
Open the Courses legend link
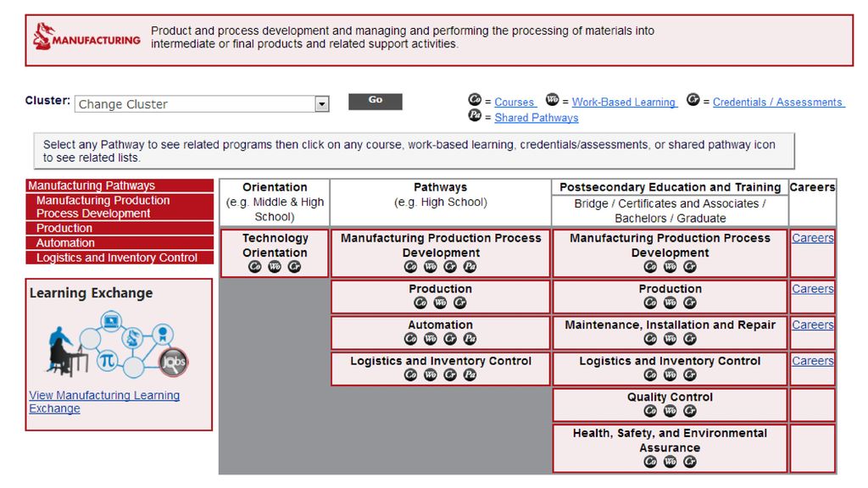coord(515,102)
